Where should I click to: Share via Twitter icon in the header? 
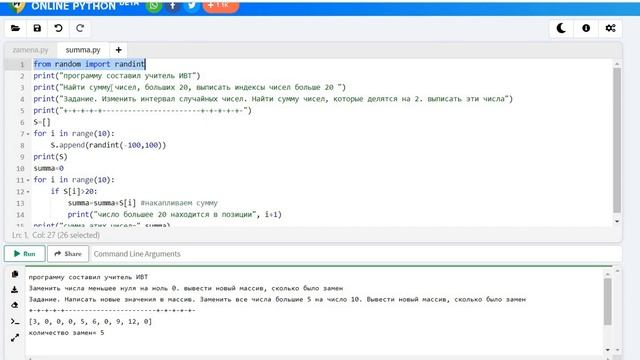coord(191,6)
